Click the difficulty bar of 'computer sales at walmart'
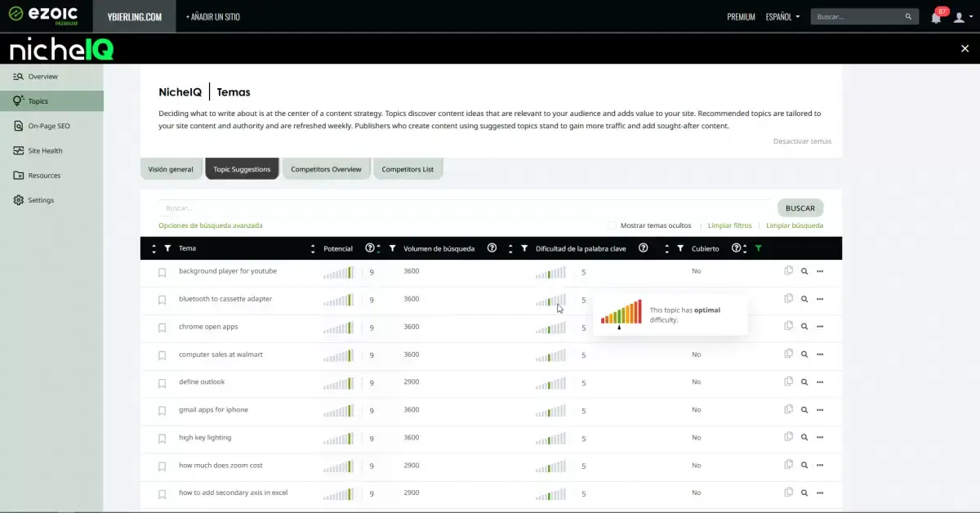This screenshot has width=980, height=513. click(550, 355)
